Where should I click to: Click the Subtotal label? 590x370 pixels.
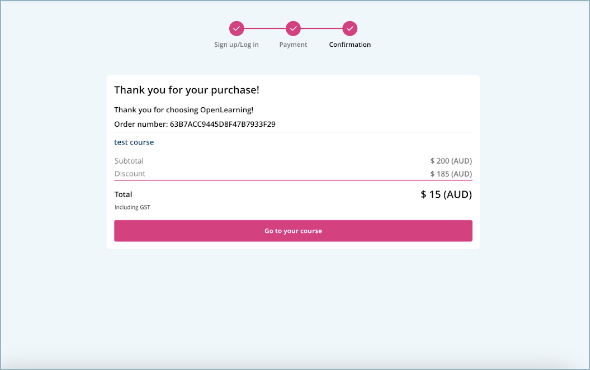129,161
